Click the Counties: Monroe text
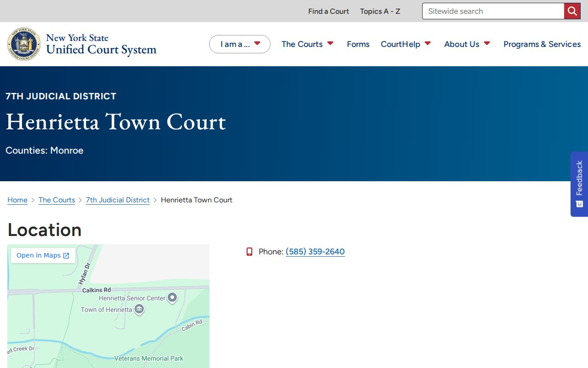588x368 pixels. [45, 150]
